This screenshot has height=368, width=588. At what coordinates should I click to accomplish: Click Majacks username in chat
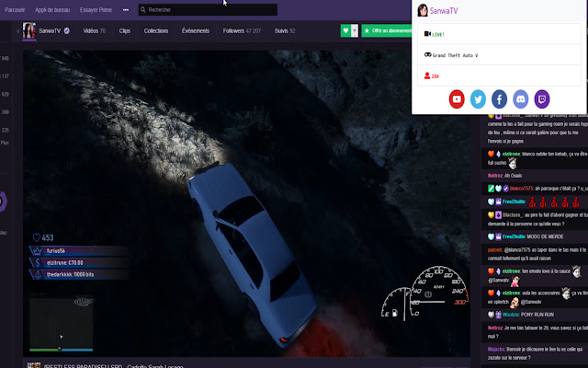point(496,350)
